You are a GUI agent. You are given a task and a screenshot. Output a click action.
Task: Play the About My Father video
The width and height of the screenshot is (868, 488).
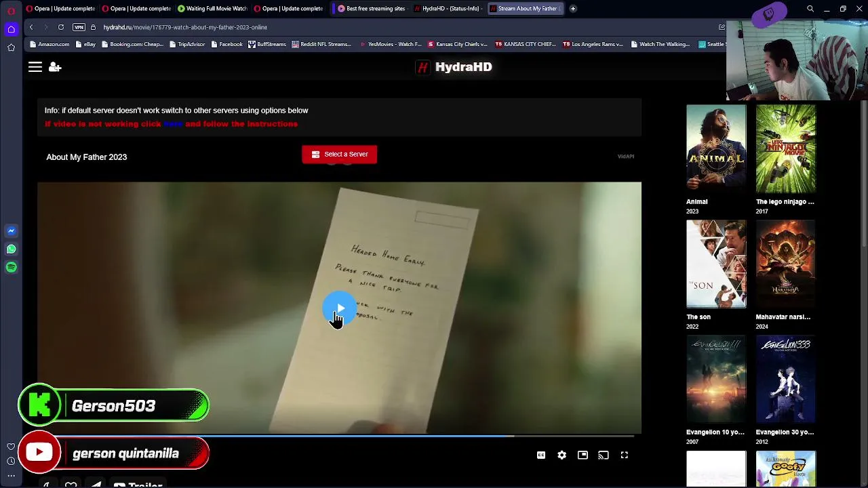[x=339, y=308]
